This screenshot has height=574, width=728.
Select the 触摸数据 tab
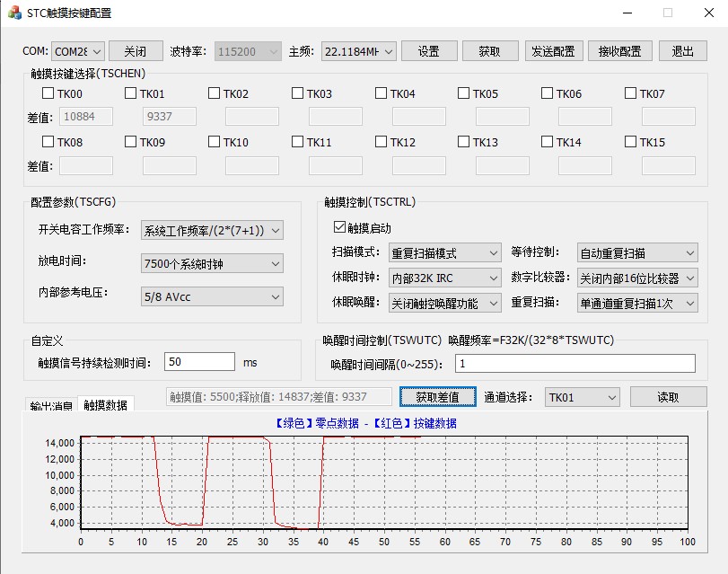(106, 405)
